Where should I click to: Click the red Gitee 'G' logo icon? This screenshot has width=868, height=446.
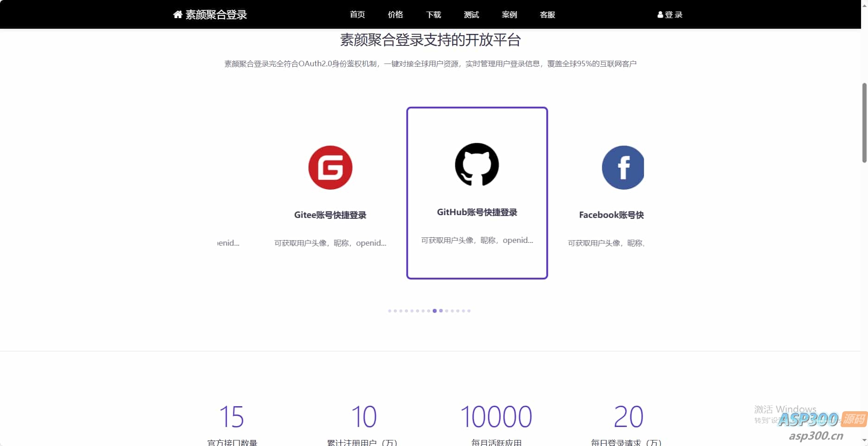click(x=330, y=167)
